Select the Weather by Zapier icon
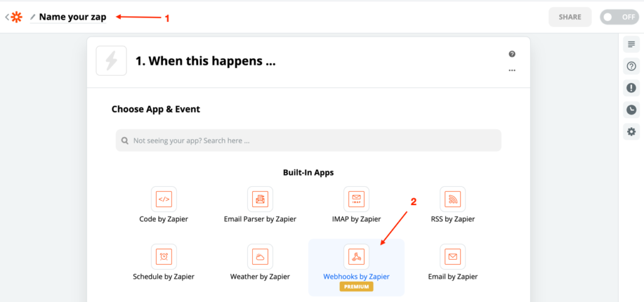Viewport: 644px width, 302px height. coord(260,257)
